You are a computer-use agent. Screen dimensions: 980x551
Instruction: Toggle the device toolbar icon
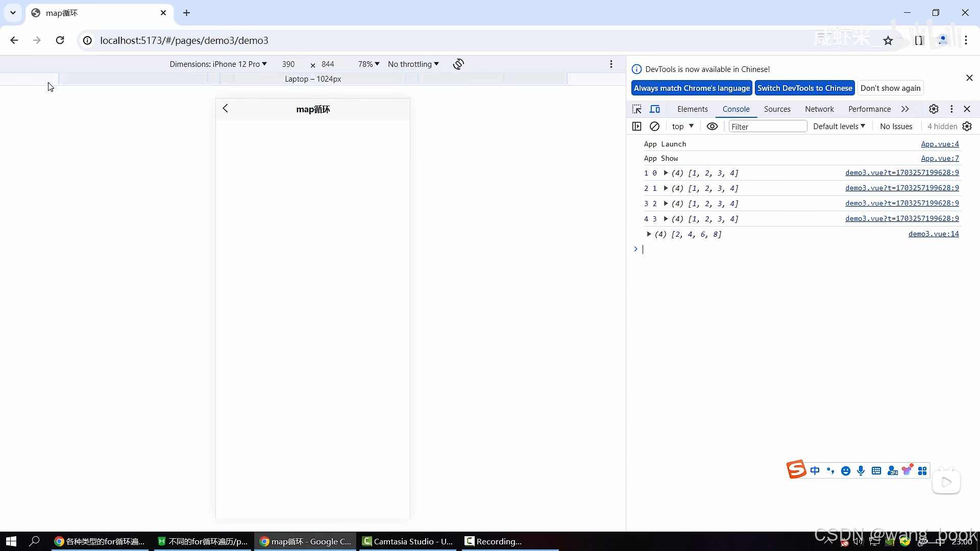(655, 109)
